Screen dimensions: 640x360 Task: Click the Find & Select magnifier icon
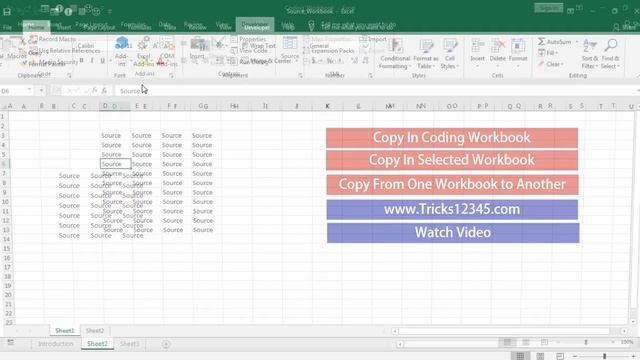(x=611, y=46)
